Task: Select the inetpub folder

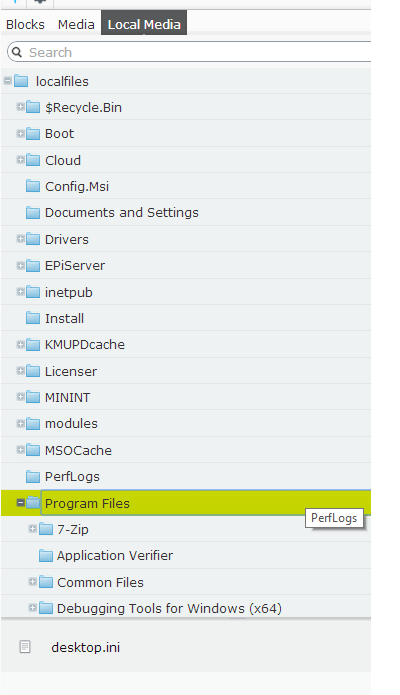Action: [x=69, y=293]
